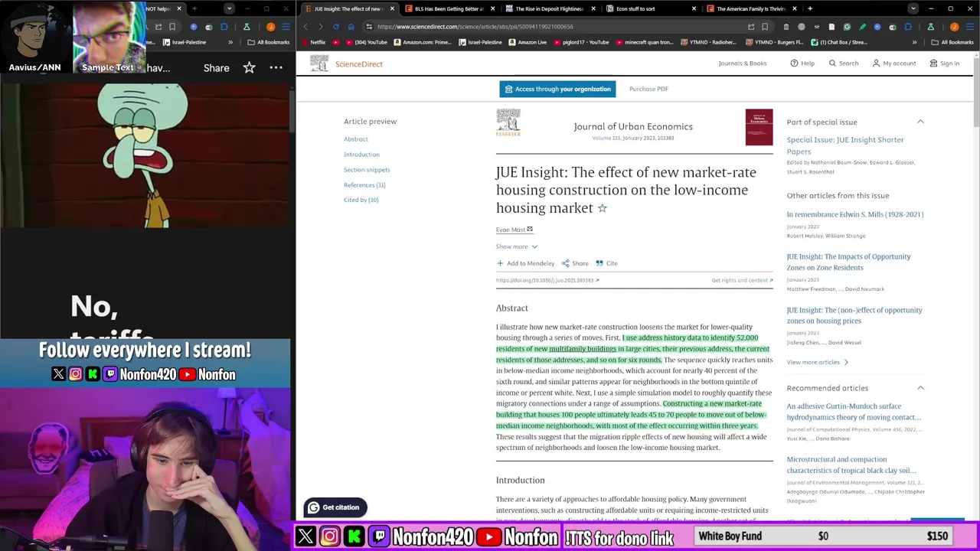Open tab search dropdown in left browser
Image resolution: width=980 pixels, height=551 pixels.
229,8
